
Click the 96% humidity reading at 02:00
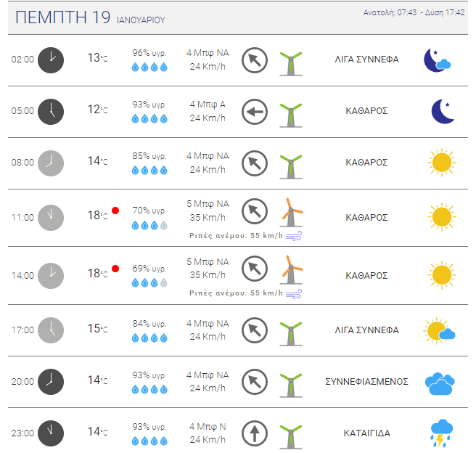click(149, 53)
